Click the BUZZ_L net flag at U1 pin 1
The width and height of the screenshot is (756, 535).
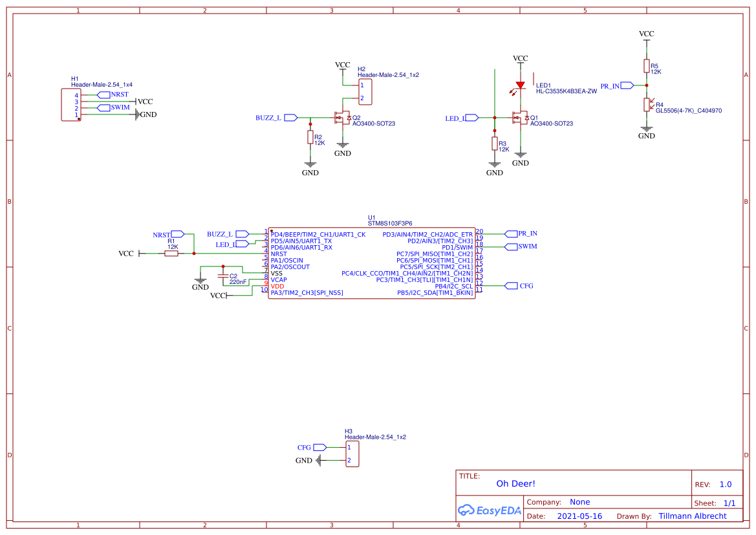click(228, 234)
